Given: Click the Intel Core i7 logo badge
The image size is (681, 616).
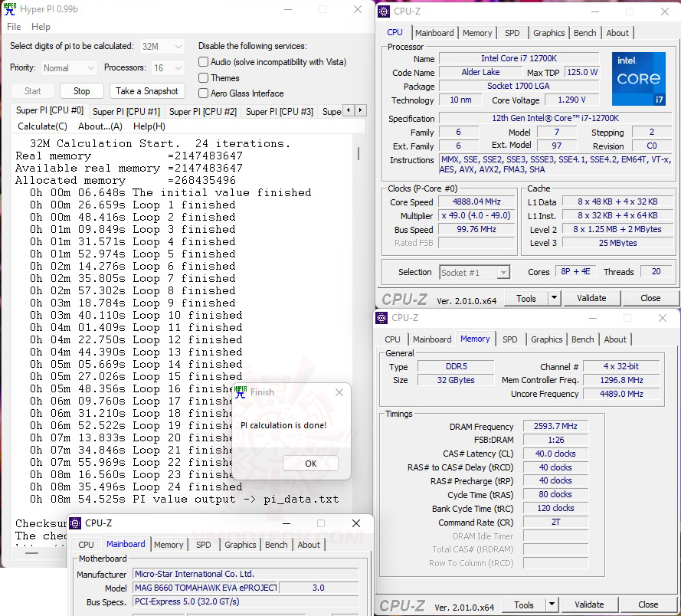Looking at the screenshot, I should (x=638, y=79).
